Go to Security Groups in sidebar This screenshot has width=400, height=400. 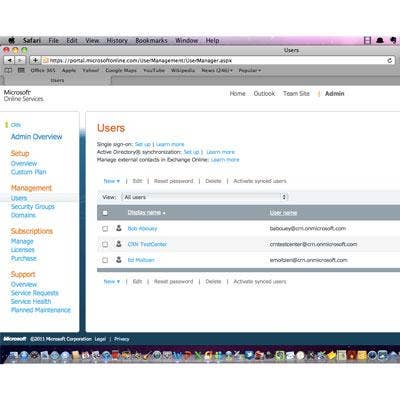pos(33,207)
